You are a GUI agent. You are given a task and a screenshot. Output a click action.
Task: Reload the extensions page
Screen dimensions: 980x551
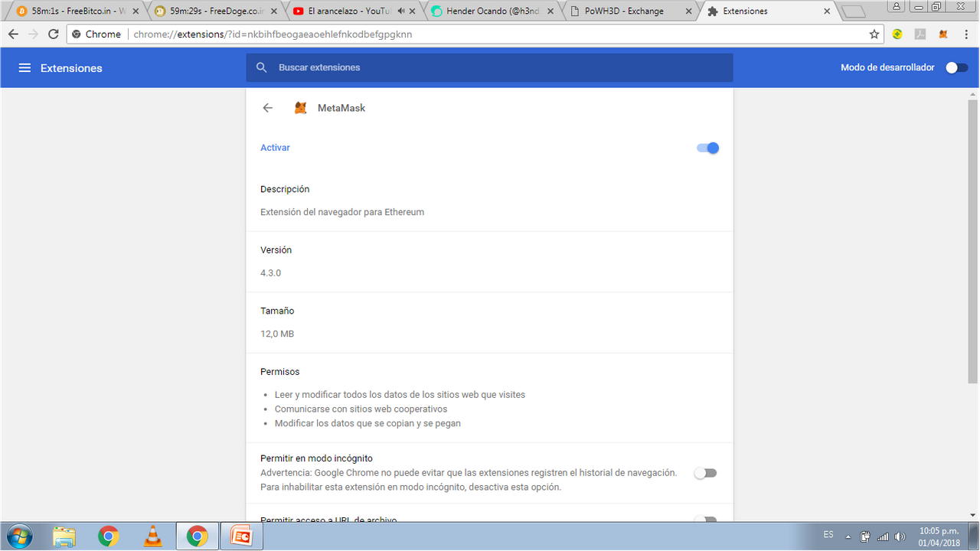coord(53,34)
